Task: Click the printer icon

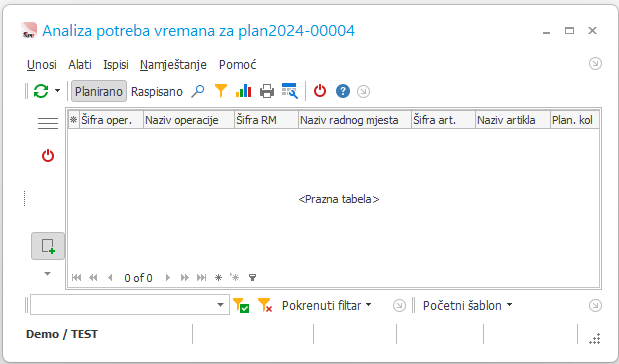Action: (267, 91)
